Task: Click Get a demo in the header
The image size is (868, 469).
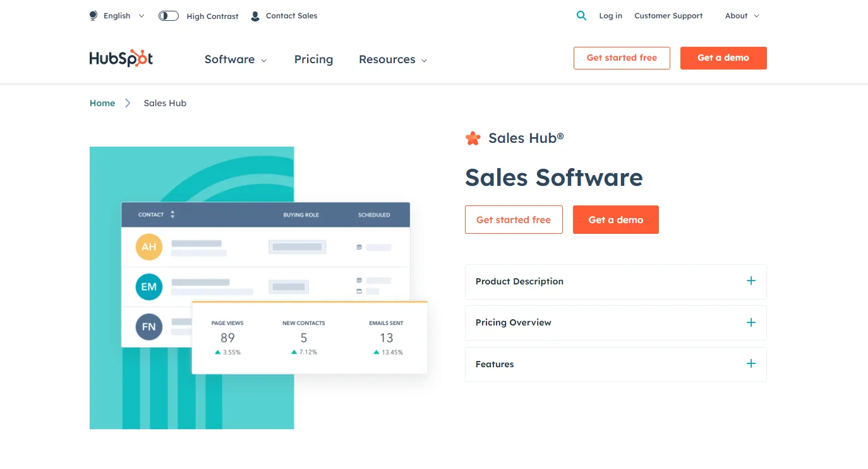Action: [x=723, y=58]
